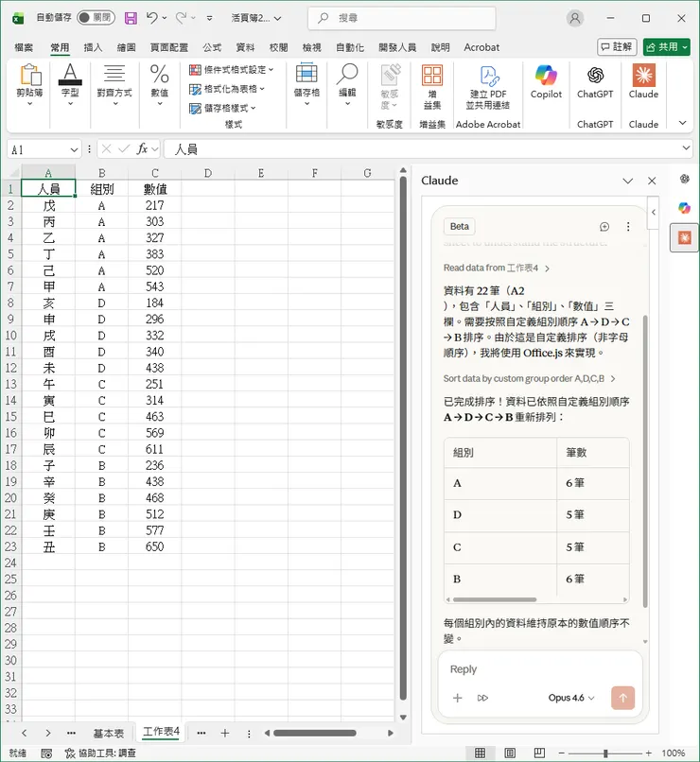The height and width of the screenshot is (762, 700).
Task: Expand 'Sort data by custom group order' step
Action: pyautogui.click(x=530, y=378)
